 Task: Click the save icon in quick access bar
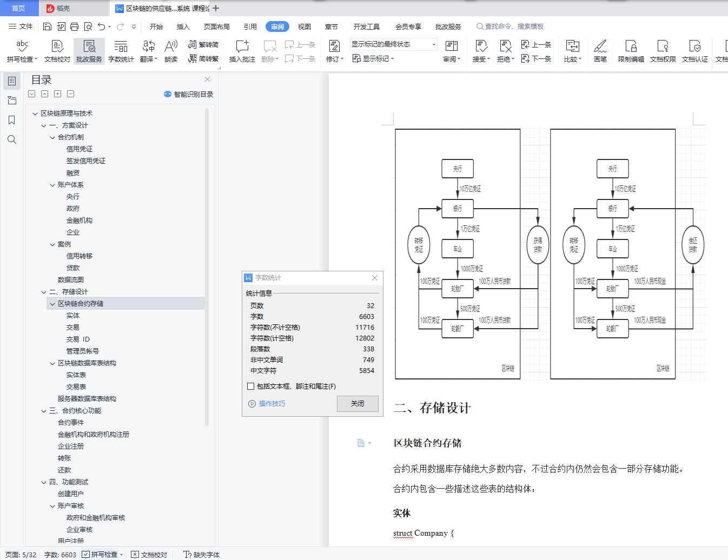coord(47,26)
